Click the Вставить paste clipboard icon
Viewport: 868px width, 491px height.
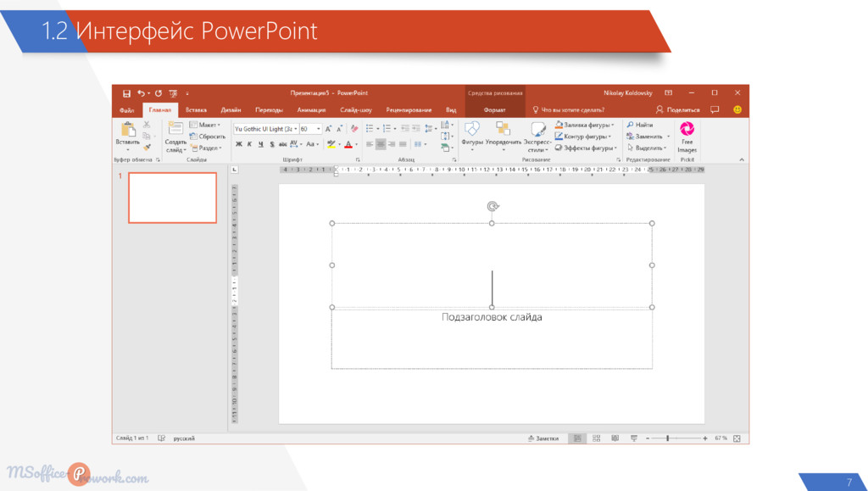[128, 130]
